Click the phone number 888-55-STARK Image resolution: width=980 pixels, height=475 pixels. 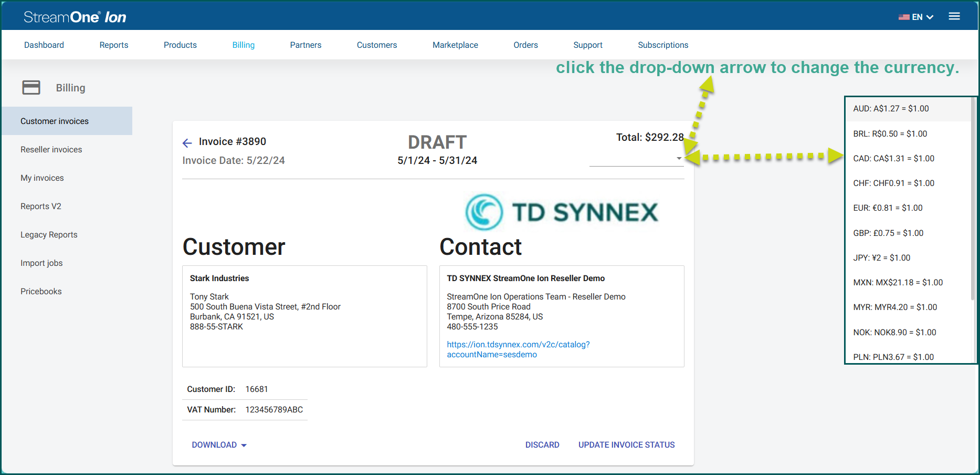(x=216, y=327)
